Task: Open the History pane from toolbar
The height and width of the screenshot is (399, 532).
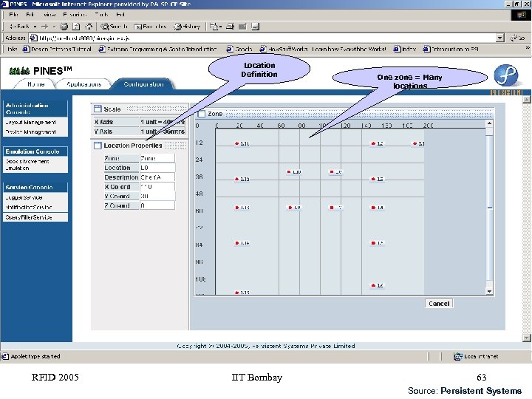Action: tap(187, 27)
